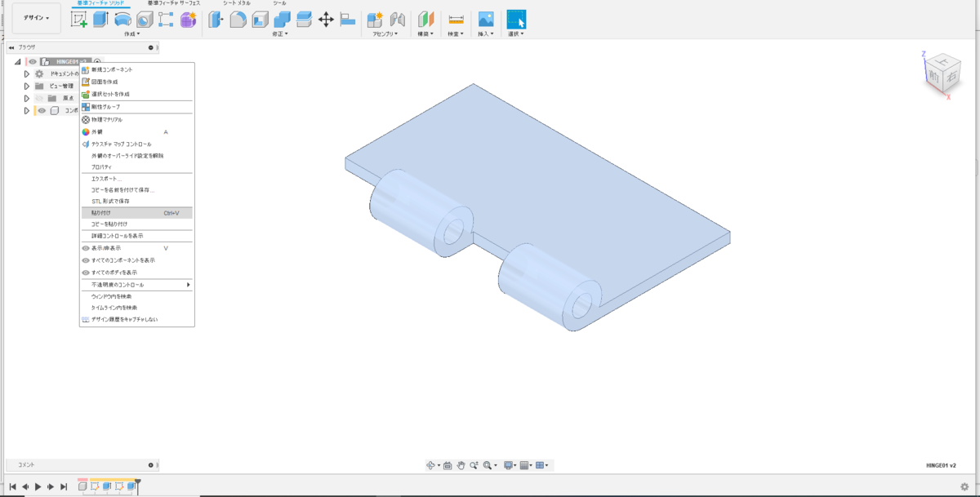
Task: Select the Combine tool
Action: (282, 20)
